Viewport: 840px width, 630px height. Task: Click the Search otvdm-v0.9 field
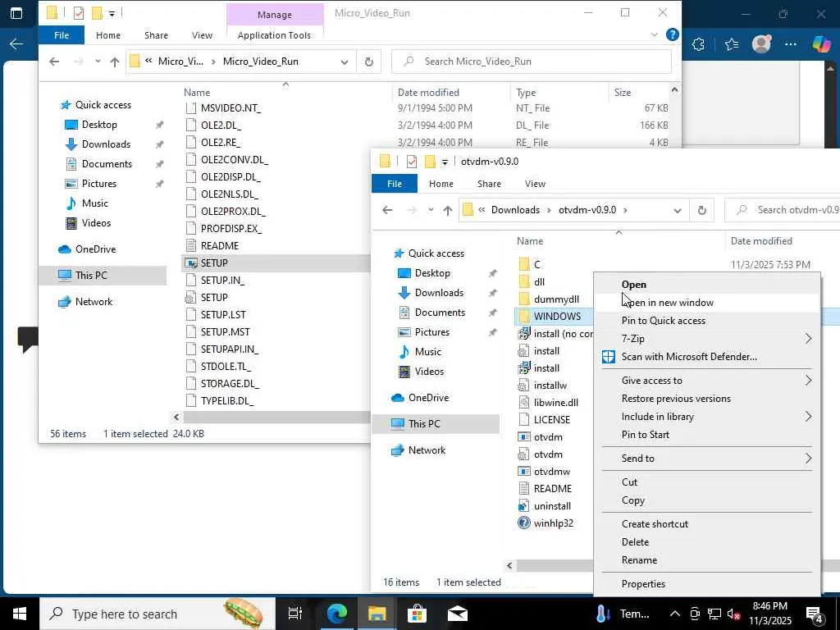783,210
